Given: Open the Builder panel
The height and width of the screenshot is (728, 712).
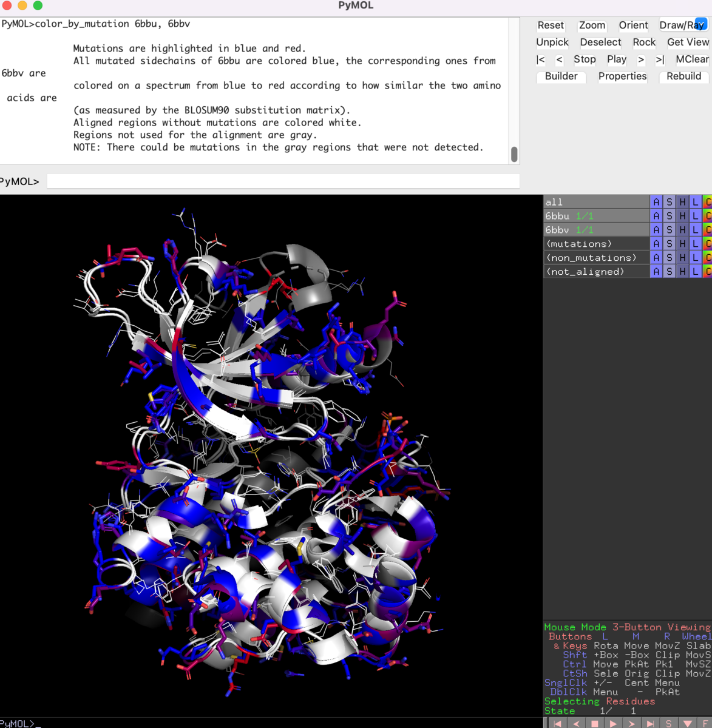Looking at the screenshot, I should click(561, 76).
